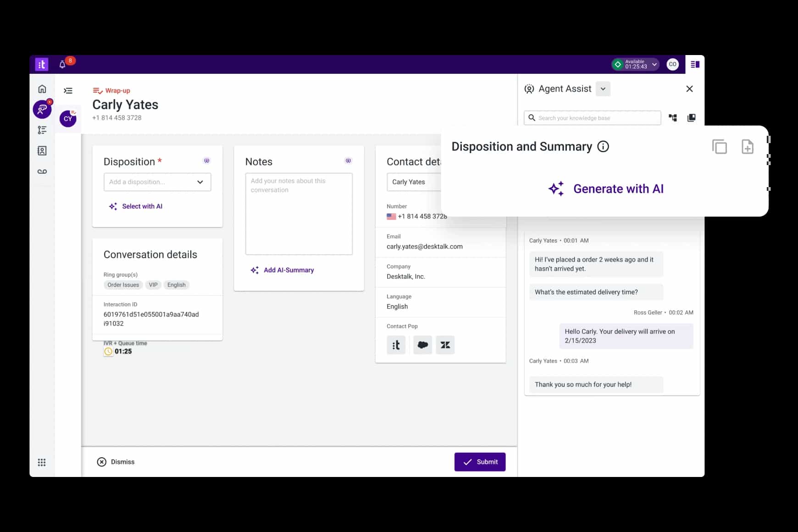This screenshot has height=532, width=798.
Task: Open the knowledge library icon
Action: pos(692,118)
